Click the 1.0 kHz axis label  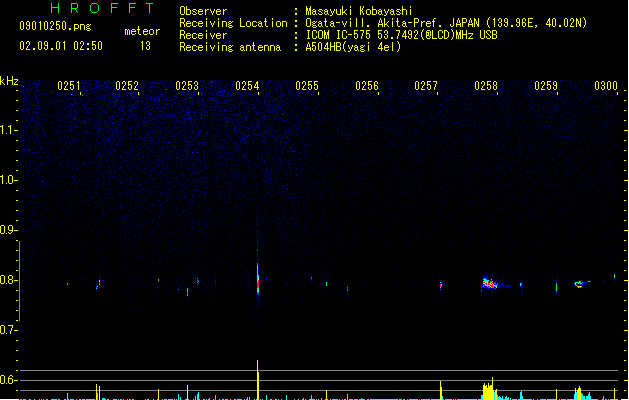click(x=8, y=180)
